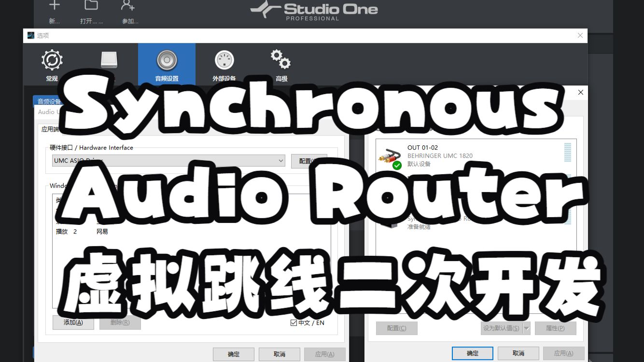Click the person-plus icon above 参加...
This screenshot has width=644, height=362.
[x=128, y=6]
